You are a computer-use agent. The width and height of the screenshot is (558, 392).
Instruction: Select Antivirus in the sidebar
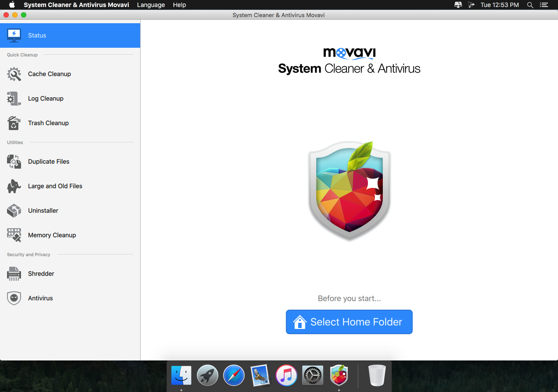point(70,298)
